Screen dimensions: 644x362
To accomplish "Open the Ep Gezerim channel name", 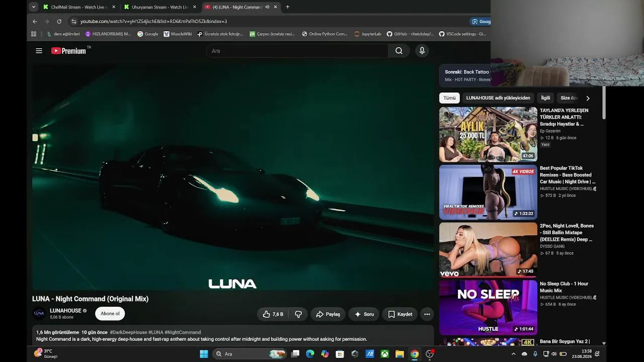I will click(550, 131).
